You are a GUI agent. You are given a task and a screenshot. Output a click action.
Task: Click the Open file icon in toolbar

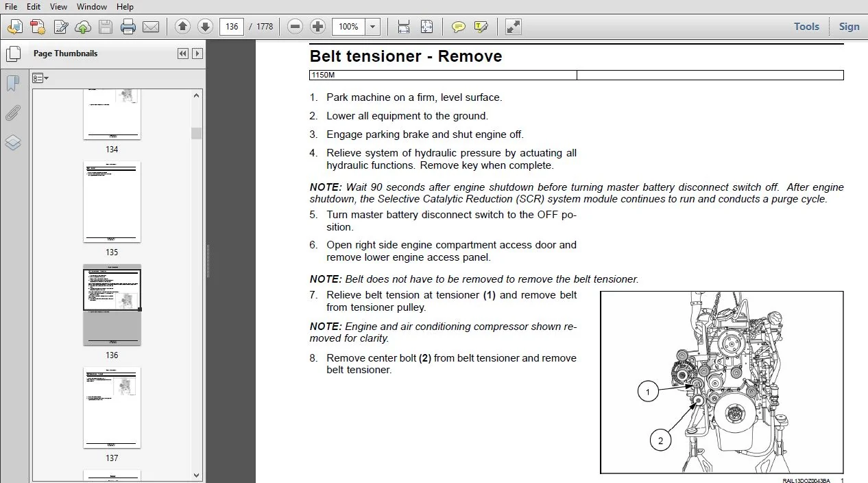tap(14, 27)
